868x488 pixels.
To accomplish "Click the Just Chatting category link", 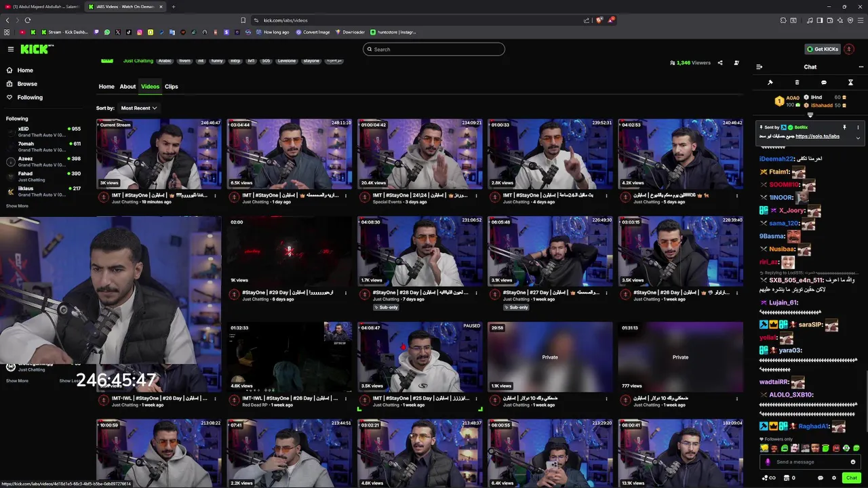I will 138,61.
